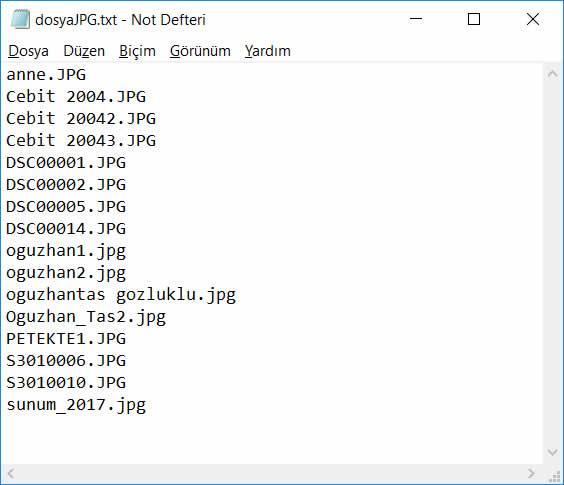
Task: Click the vertical scrollbar down arrow
Action: click(552, 453)
